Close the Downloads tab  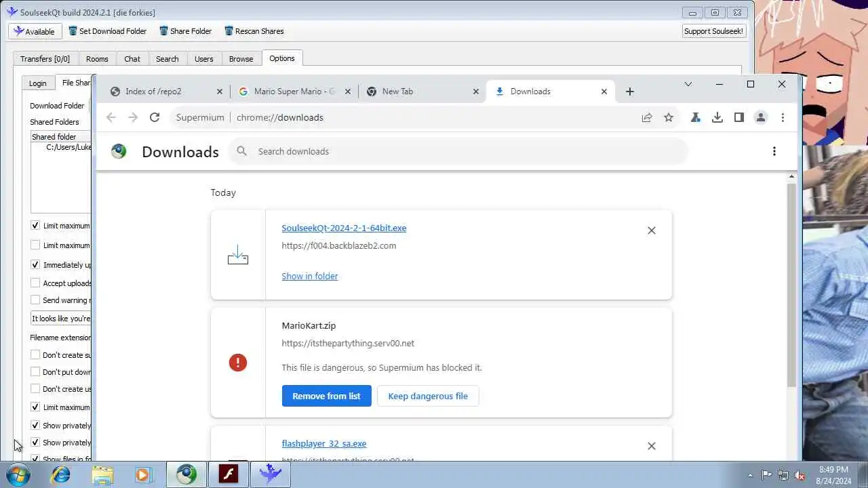(x=604, y=91)
